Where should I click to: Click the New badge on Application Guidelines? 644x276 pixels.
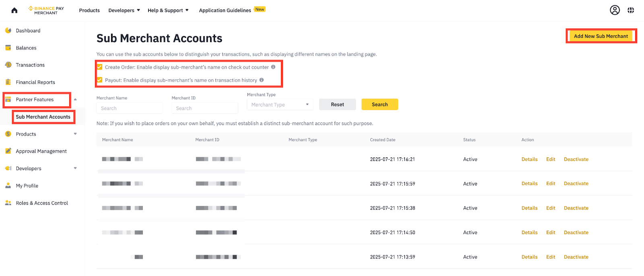point(260,9)
